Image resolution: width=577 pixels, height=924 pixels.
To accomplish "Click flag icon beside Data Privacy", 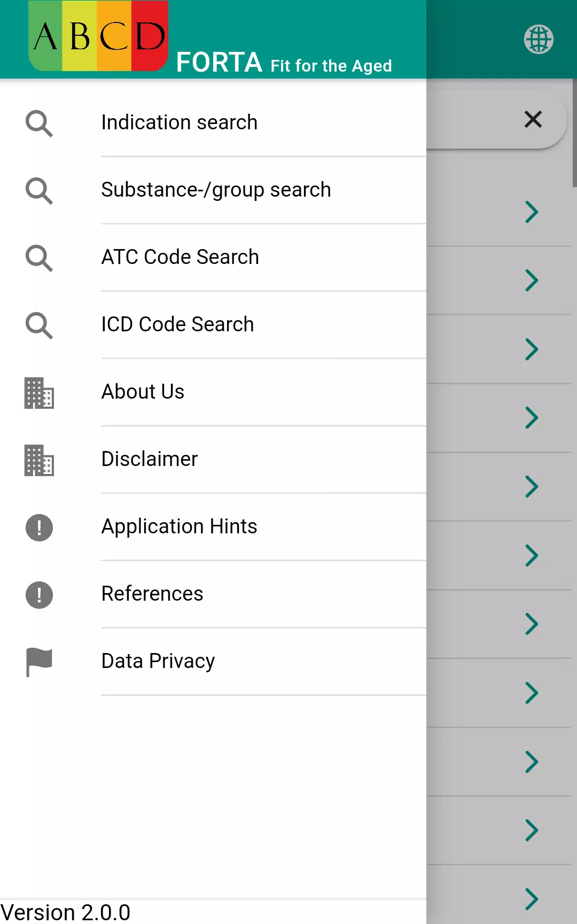I will click(x=39, y=662).
